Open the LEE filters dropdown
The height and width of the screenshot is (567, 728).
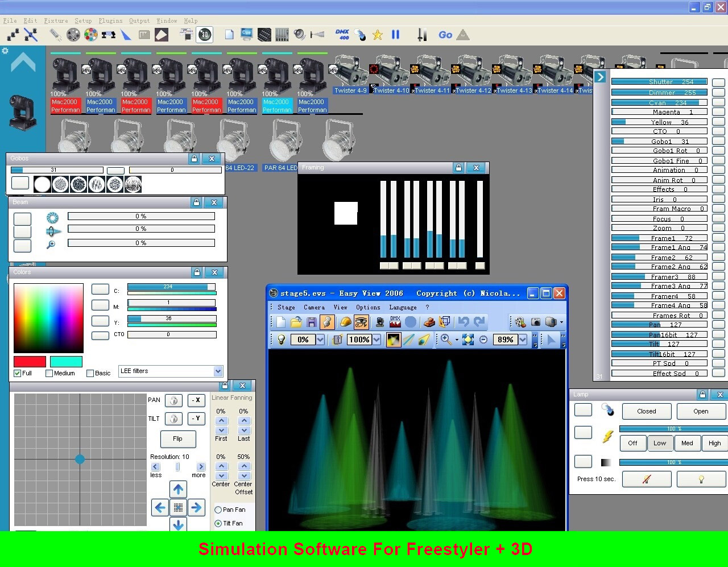click(218, 371)
